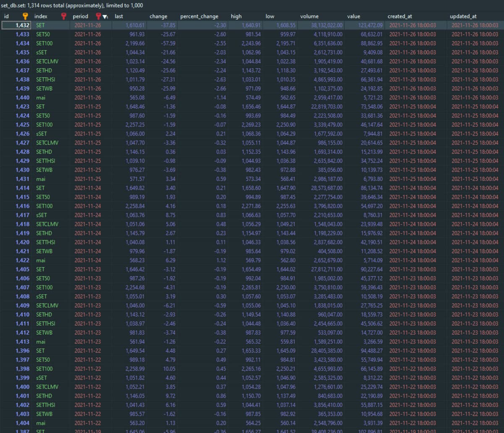Click the red key icon in period header
Viewport: 504px width, 433px height.
98,16
